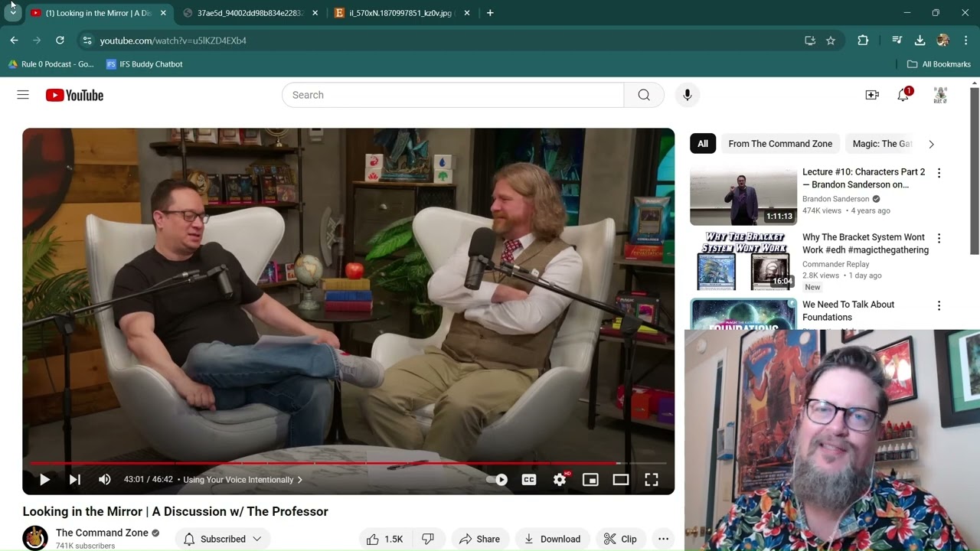
Task: Open options for the Lecture #10 video
Action: click(939, 173)
